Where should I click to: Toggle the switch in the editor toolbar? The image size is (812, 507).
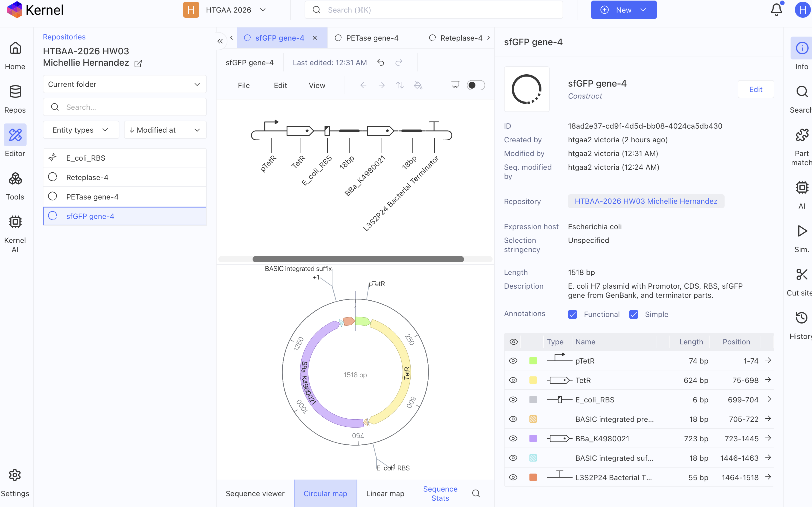click(x=476, y=85)
